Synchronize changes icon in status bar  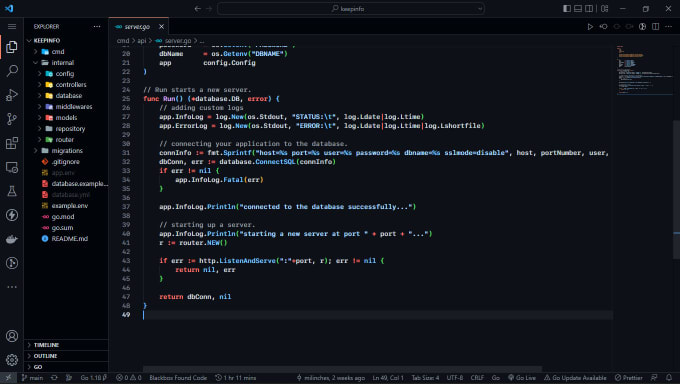(x=54, y=378)
